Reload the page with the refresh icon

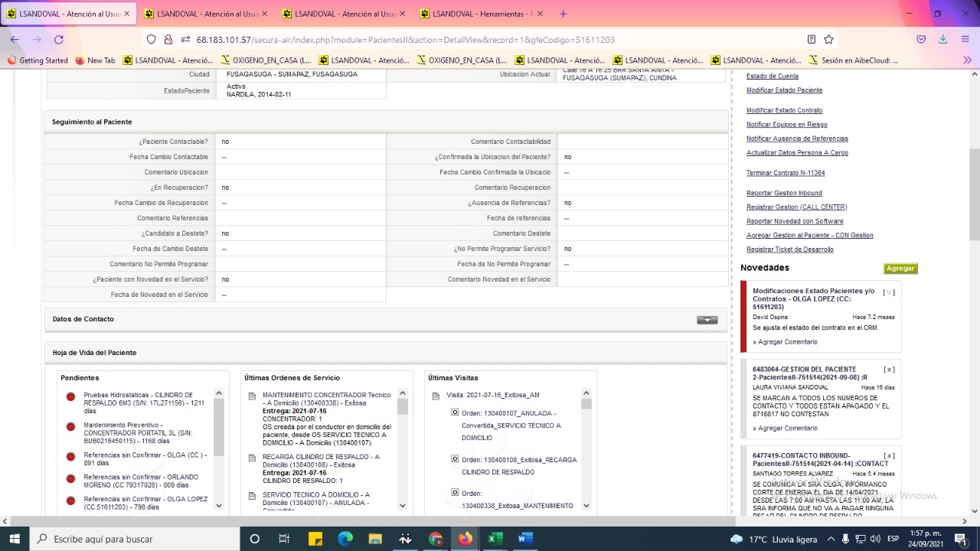pyautogui.click(x=59, y=39)
